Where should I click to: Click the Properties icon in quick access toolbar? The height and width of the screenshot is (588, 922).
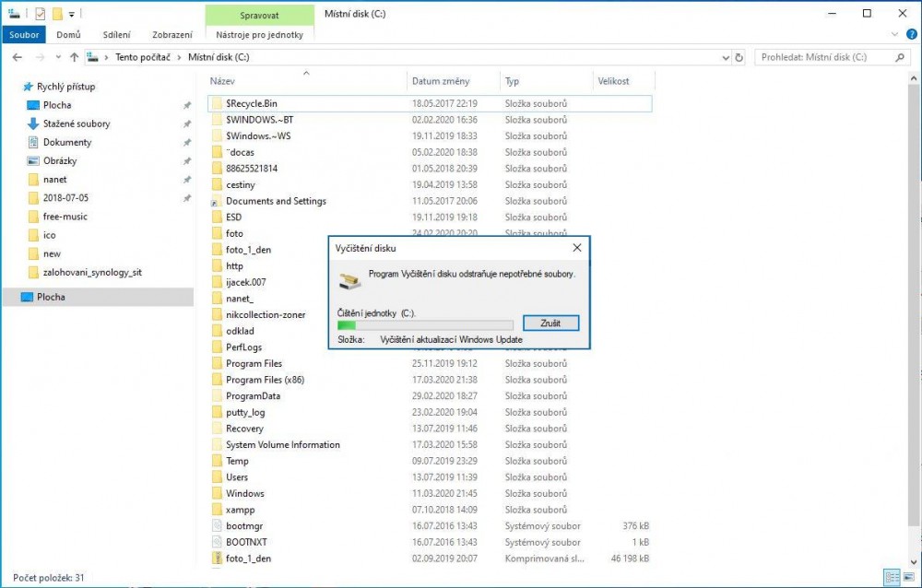40,14
